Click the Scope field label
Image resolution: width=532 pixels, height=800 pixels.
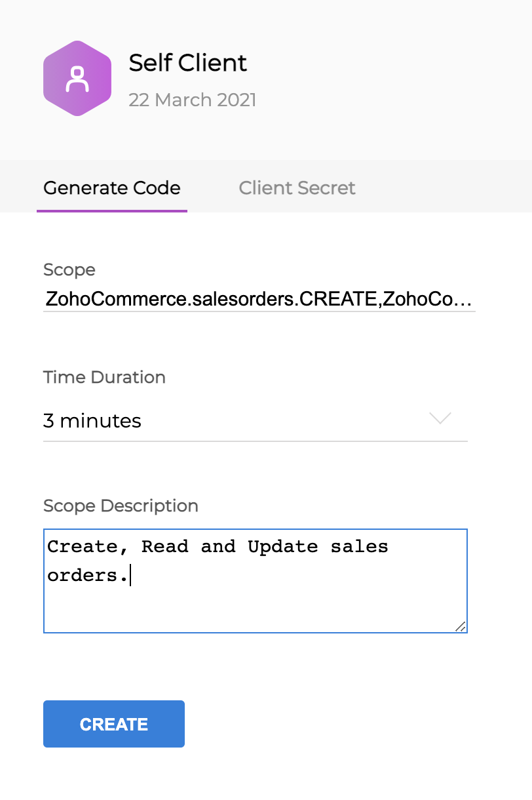pos(69,270)
